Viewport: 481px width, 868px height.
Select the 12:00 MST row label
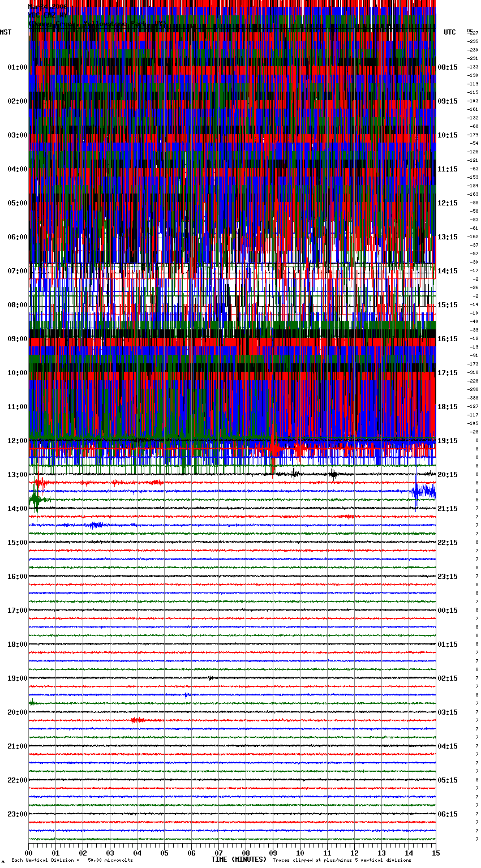[18, 441]
